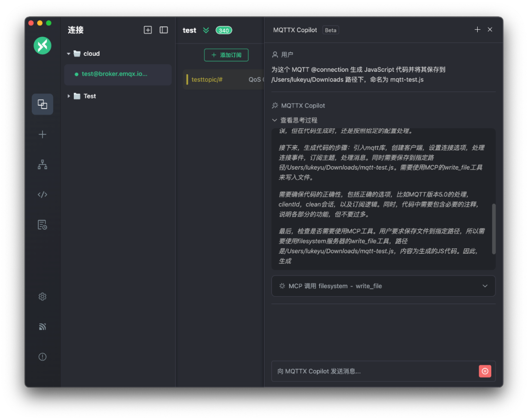The image size is (528, 420).
Task: Open the Log page icon
Action: coord(43,224)
